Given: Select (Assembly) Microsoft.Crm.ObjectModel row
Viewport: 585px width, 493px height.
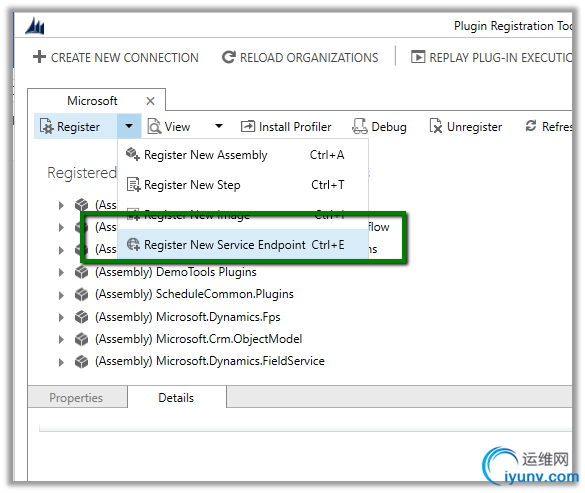Looking at the screenshot, I should [x=198, y=339].
